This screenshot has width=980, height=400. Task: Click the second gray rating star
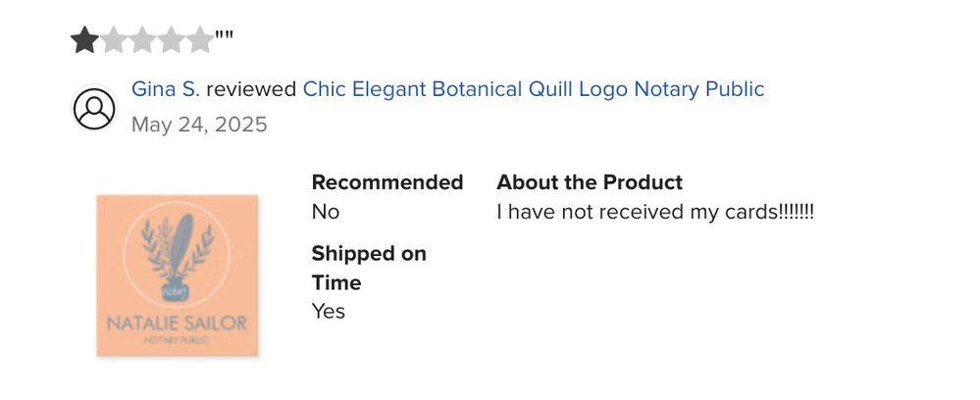click(113, 40)
